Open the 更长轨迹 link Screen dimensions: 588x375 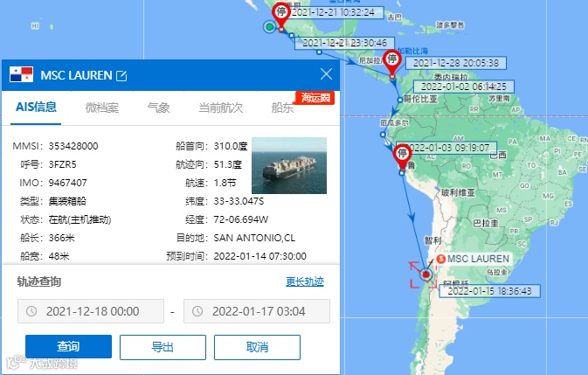[x=305, y=281]
